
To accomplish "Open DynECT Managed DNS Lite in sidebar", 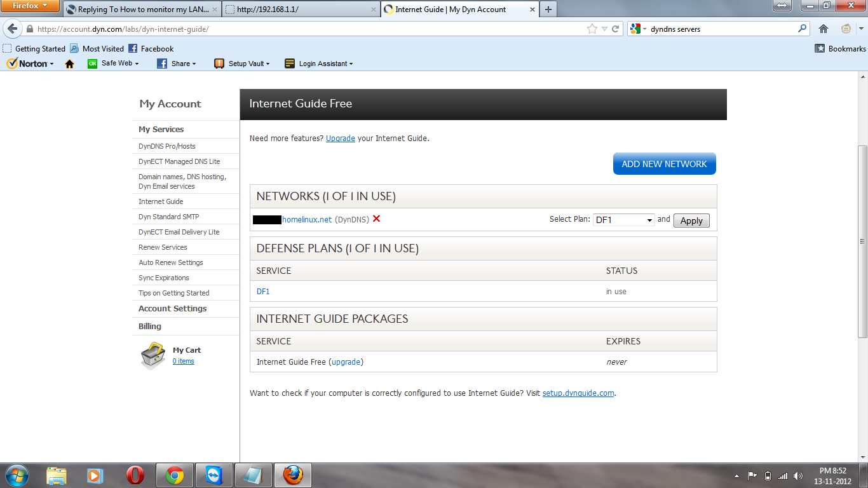I will tap(179, 161).
